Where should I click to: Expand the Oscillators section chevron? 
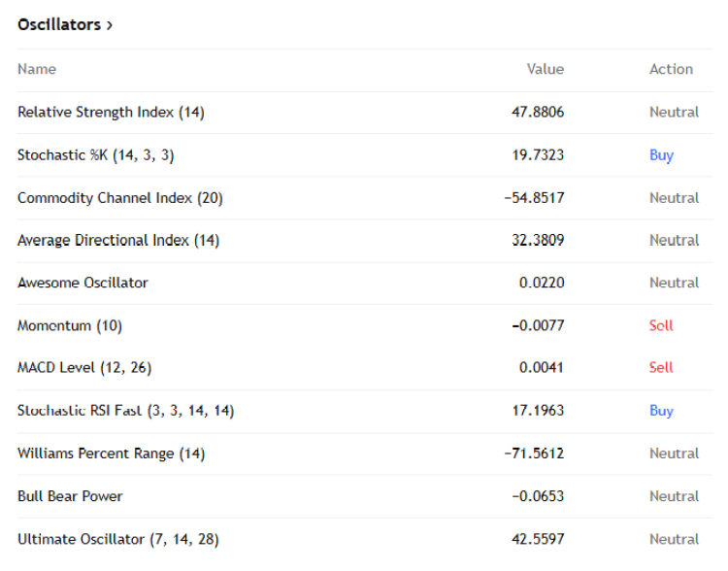tap(110, 25)
